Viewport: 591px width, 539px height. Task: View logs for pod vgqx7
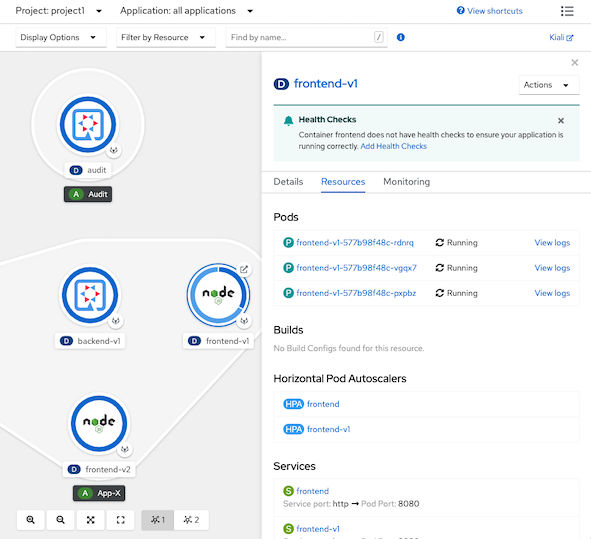tap(552, 268)
